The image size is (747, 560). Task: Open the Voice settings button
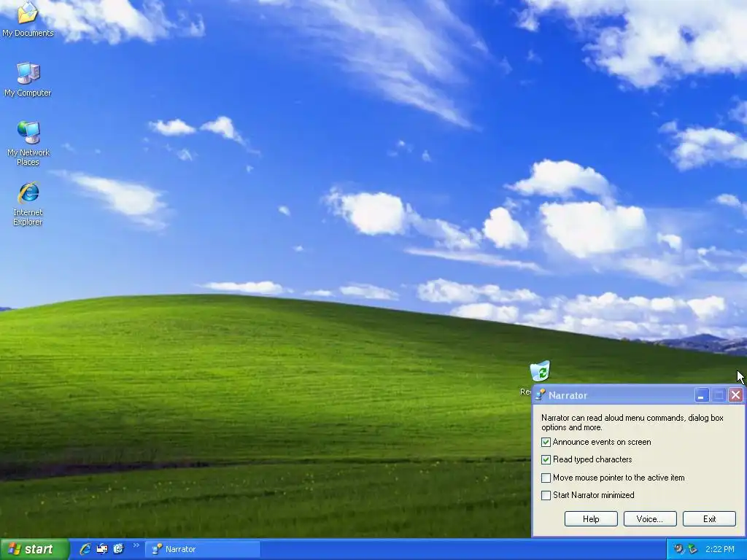[x=650, y=519]
